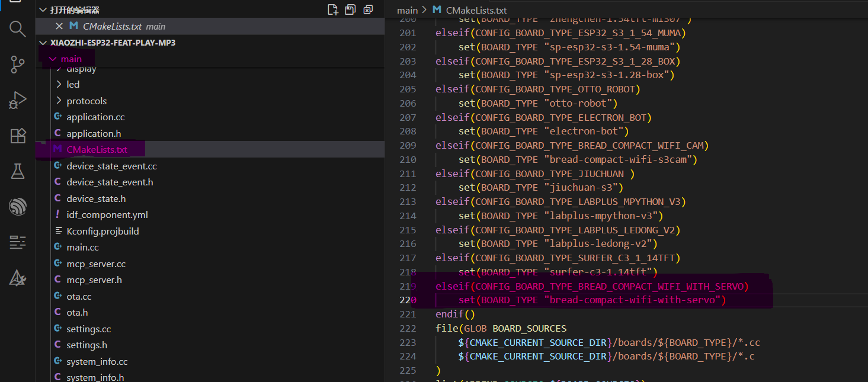Open Kconfig.projbuild from the explorer

pyautogui.click(x=103, y=231)
